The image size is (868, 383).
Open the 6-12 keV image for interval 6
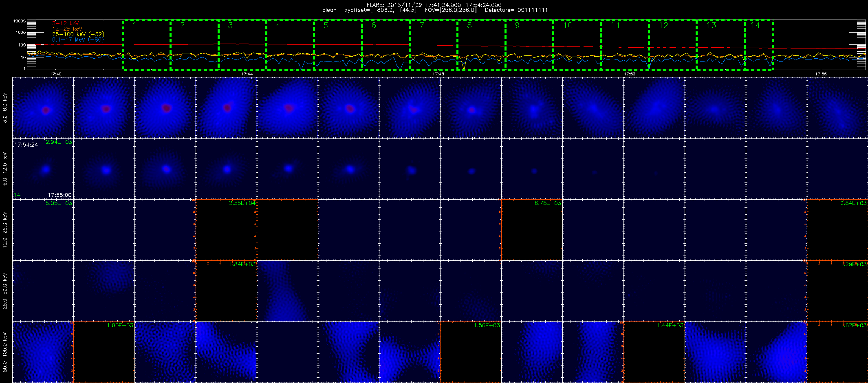[348, 169]
